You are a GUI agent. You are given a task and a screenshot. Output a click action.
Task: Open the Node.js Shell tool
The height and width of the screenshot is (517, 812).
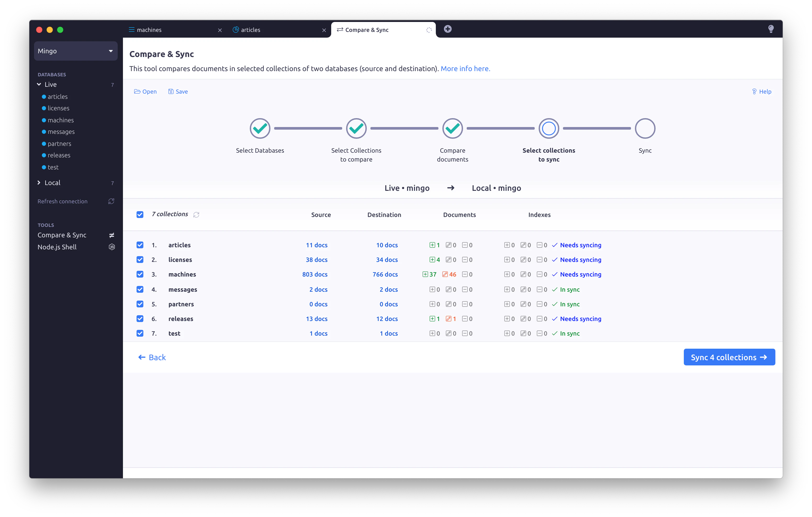pyautogui.click(x=57, y=247)
